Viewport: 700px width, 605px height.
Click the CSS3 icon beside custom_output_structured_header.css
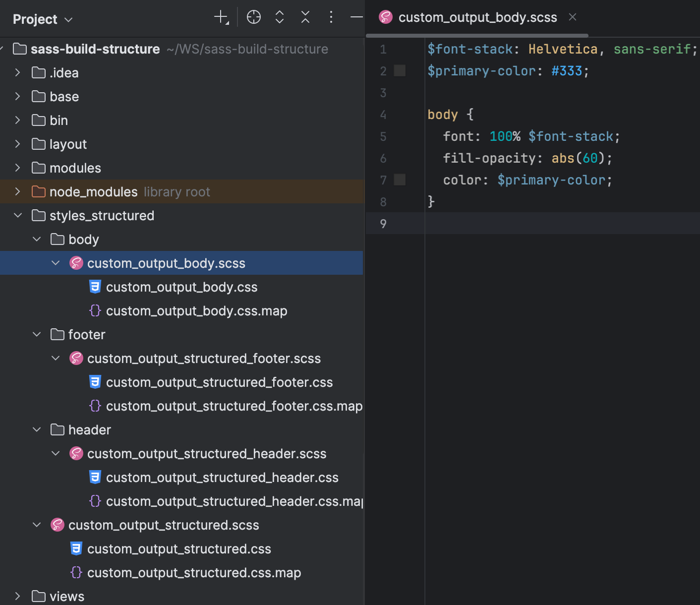[95, 477]
